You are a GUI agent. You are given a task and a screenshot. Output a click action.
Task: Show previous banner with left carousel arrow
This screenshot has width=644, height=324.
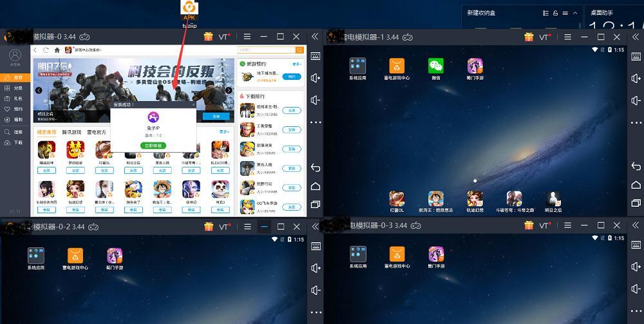tap(39, 90)
